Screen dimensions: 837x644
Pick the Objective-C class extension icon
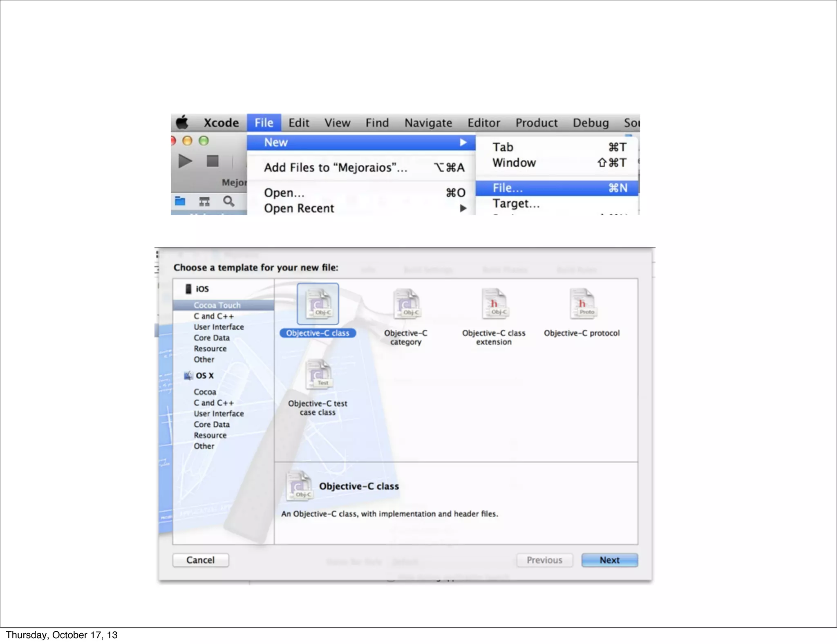(x=494, y=304)
